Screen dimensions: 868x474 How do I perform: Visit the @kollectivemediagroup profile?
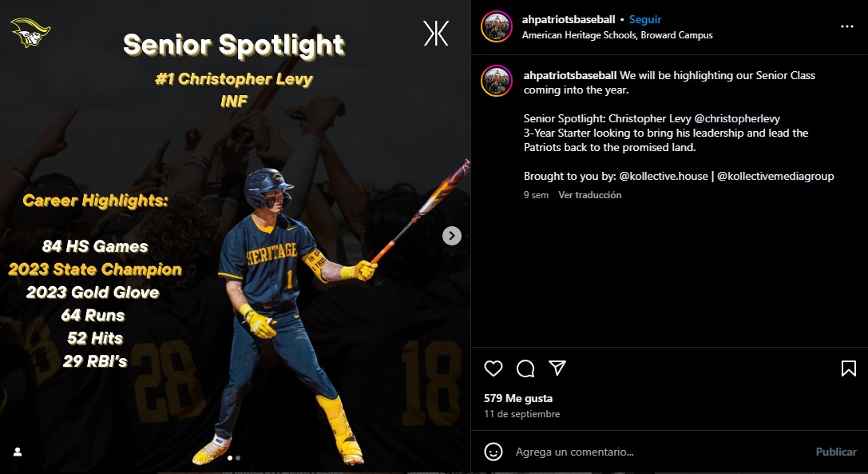pos(775,177)
